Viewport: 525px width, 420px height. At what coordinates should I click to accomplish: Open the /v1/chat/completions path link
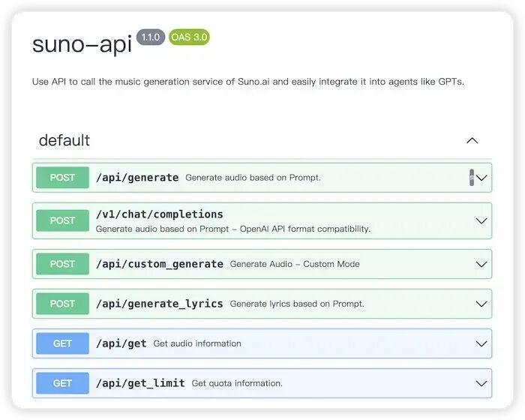click(x=159, y=214)
